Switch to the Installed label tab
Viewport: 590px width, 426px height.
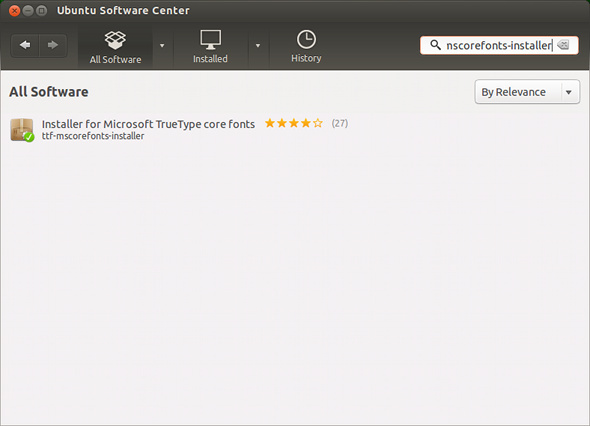point(210,59)
